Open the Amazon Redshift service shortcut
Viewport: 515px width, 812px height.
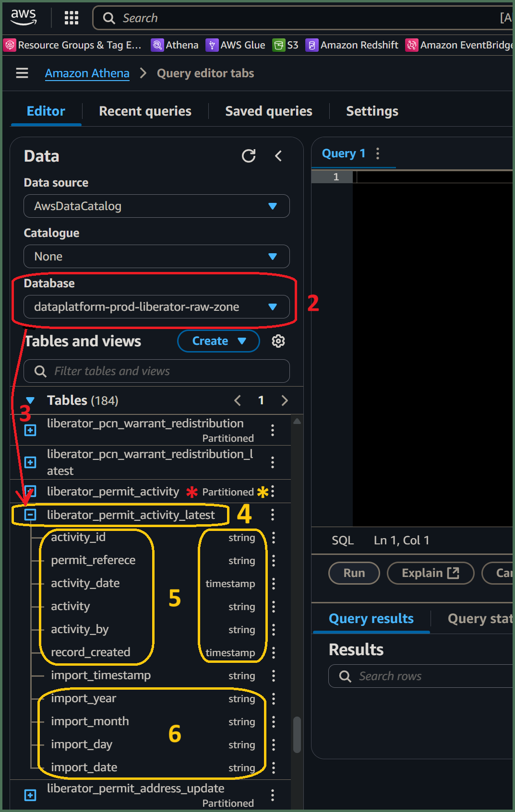[x=352, y=45]
